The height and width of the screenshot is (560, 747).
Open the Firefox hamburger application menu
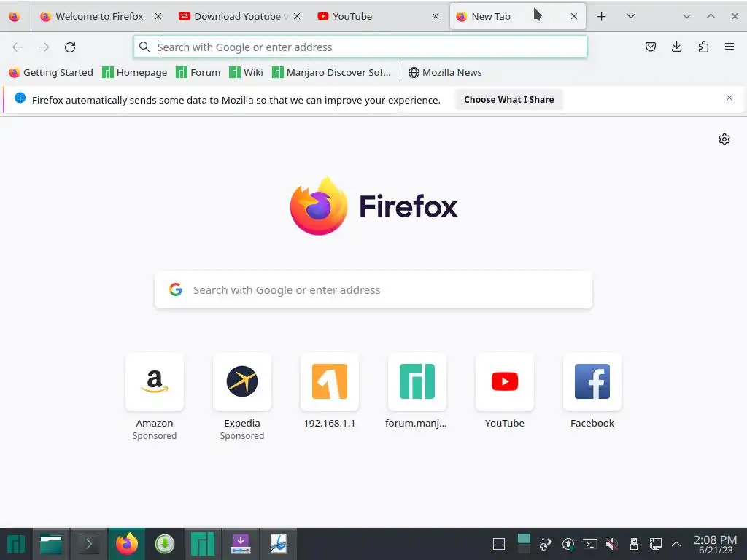729,47
